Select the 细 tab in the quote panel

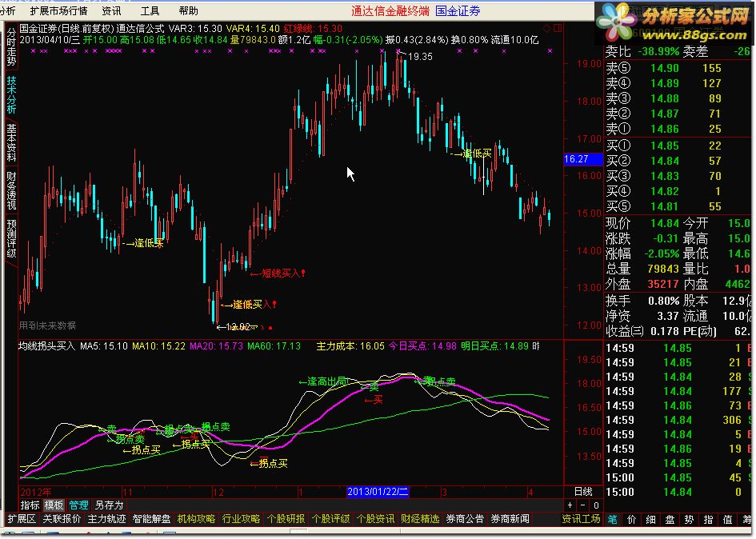coord(651,520)
